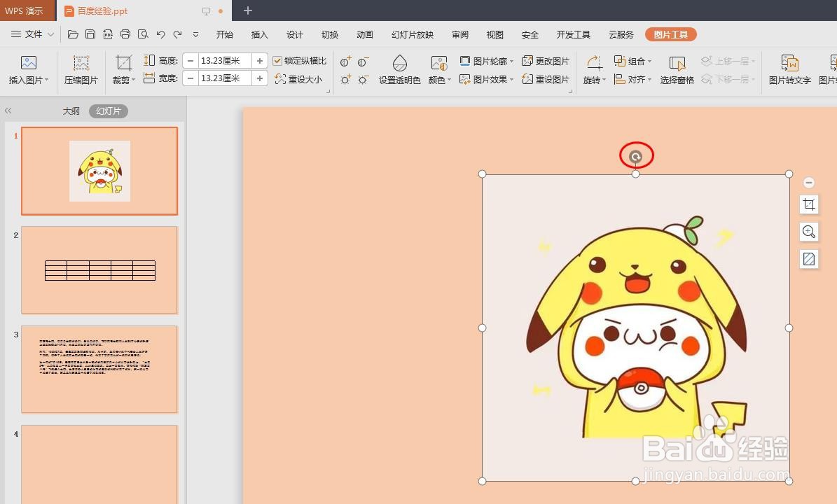Increase picture height with plus button
The height and width of the screenshot is (504, 837).
click(x=259, y=61)
